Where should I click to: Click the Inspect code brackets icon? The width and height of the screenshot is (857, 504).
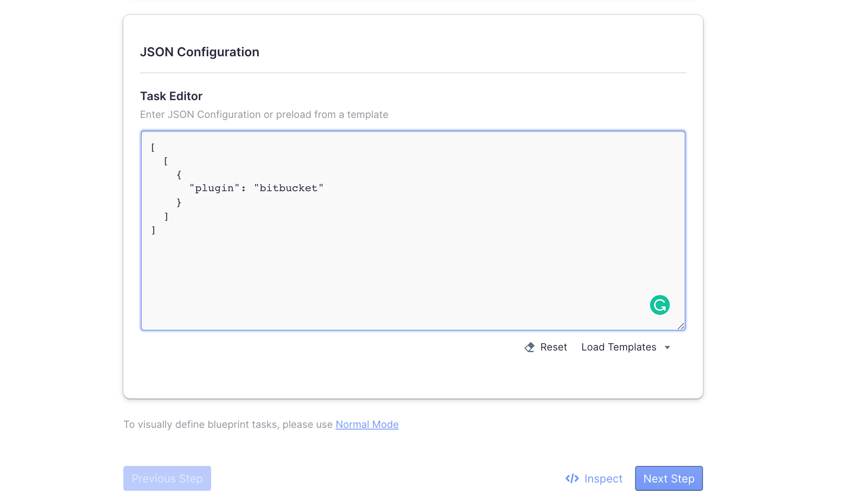(x=572, y=478)
